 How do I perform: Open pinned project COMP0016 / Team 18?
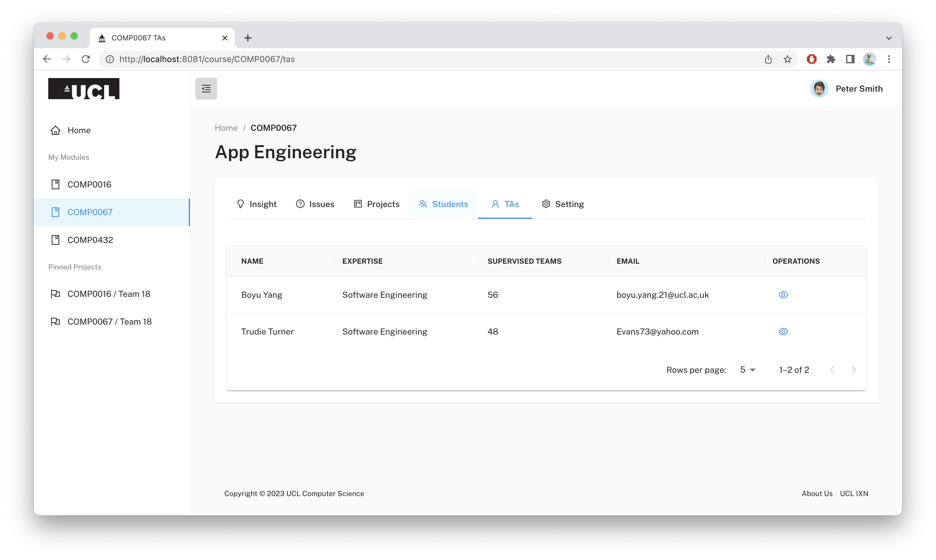tap(112, 294)
